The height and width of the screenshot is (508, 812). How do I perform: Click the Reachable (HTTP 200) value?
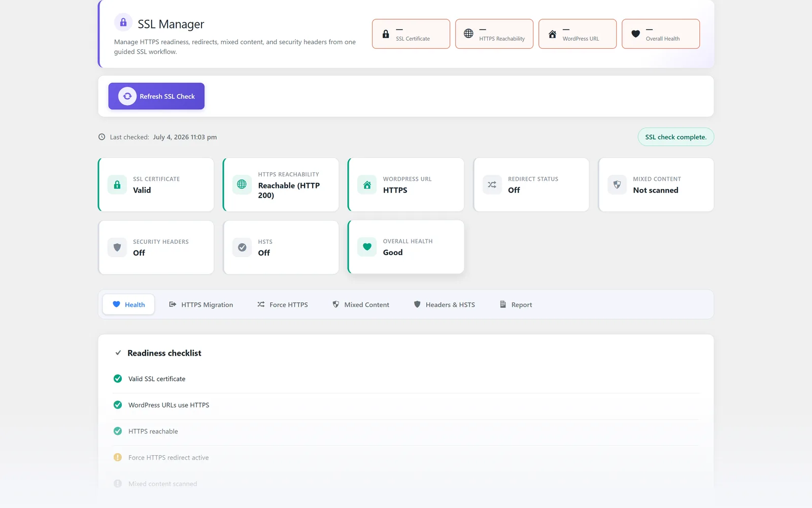click(289, 190)
